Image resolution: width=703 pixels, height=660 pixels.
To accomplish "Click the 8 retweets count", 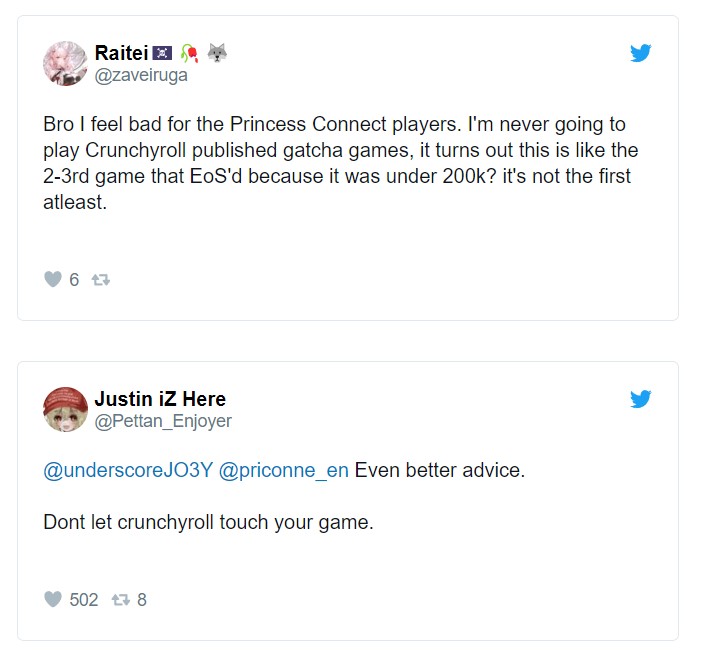I will pyautogui.click(x=142, y=600).
